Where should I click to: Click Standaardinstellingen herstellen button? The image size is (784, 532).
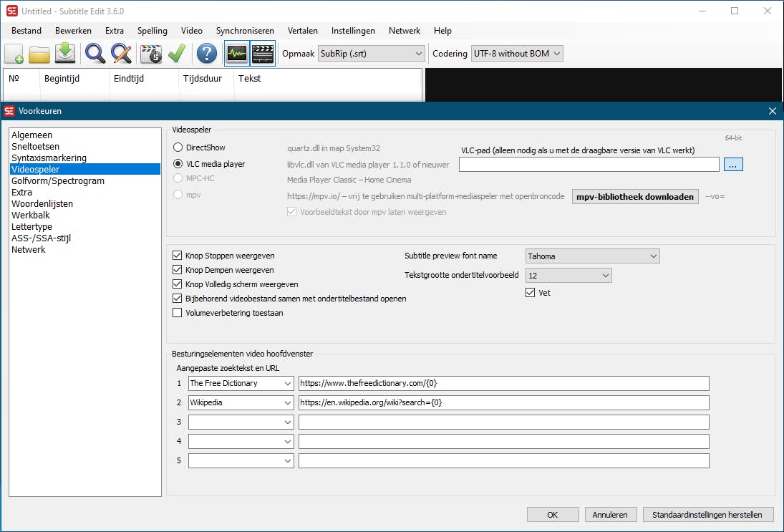707,515
